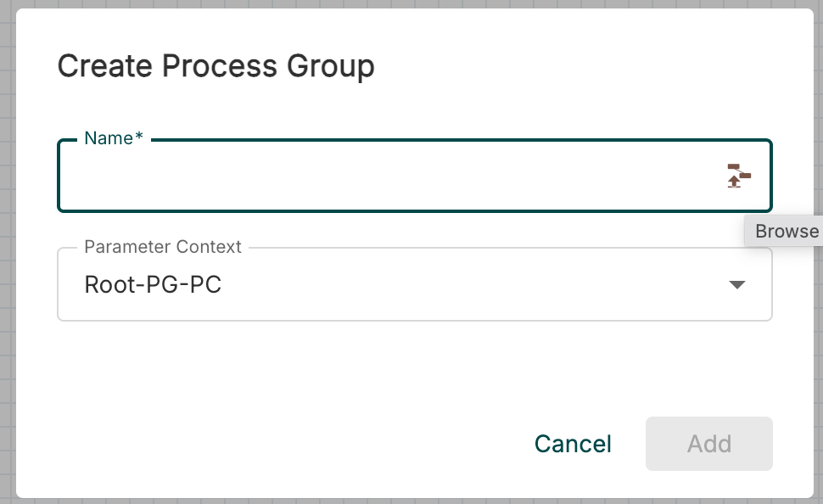
Task: Click the asterisk in the Name label
Action: [x=139, y=138]
